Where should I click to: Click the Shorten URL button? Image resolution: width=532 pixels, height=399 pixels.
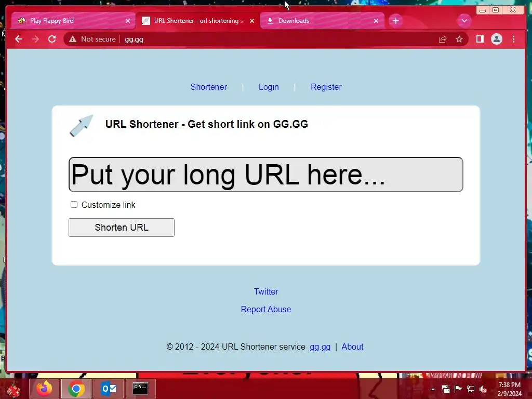[122, 228]
